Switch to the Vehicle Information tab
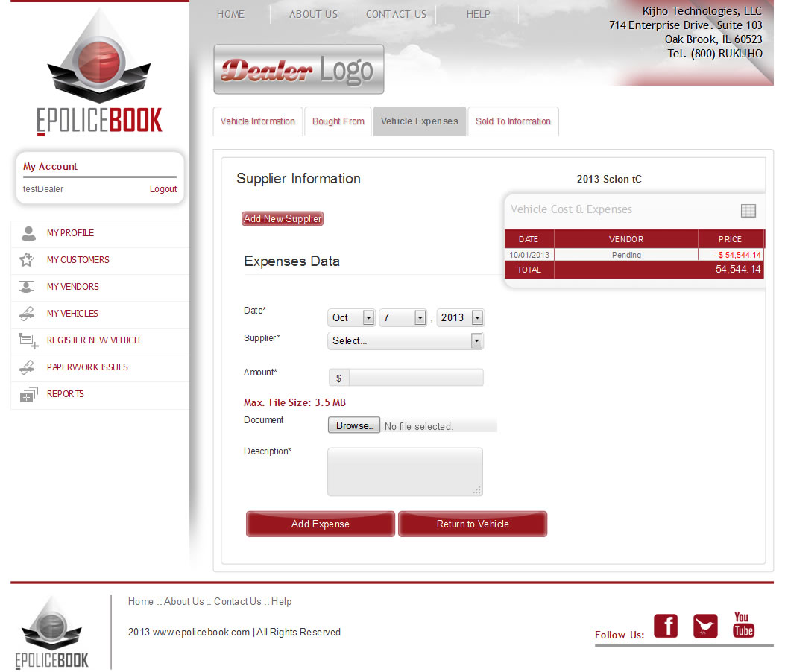785x672 pixels. coord(258,121)
